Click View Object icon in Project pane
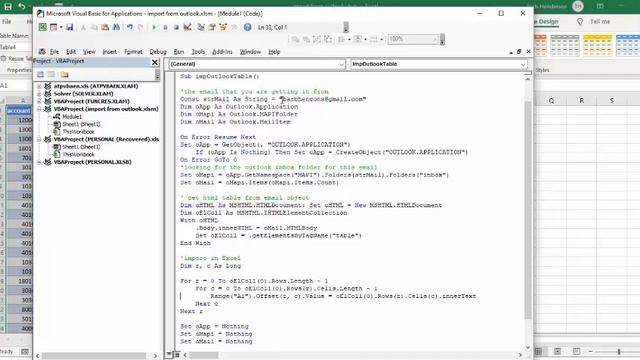Viewport: 640px width, 360px height. click(x=51, y=75)
